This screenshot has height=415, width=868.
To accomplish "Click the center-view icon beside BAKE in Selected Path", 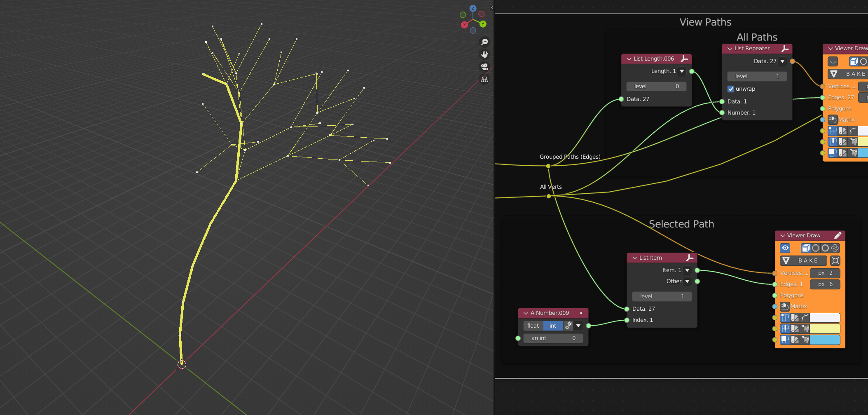I will [835, 260].
